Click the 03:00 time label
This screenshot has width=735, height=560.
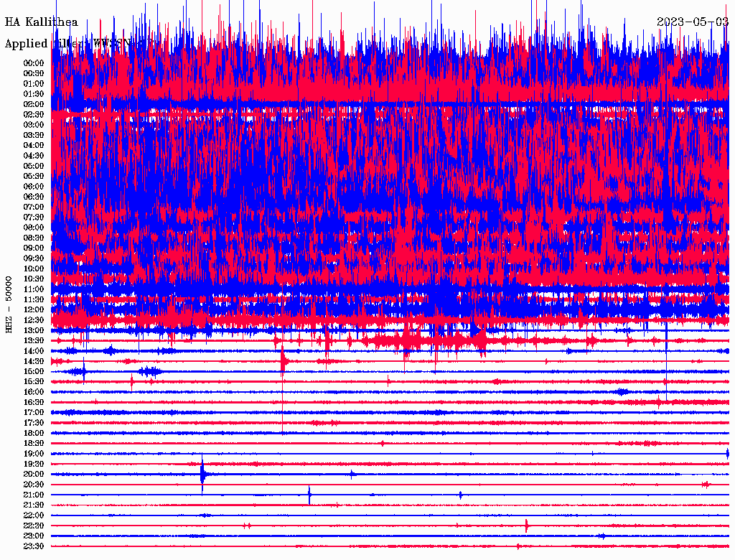[x=34, y=125]
